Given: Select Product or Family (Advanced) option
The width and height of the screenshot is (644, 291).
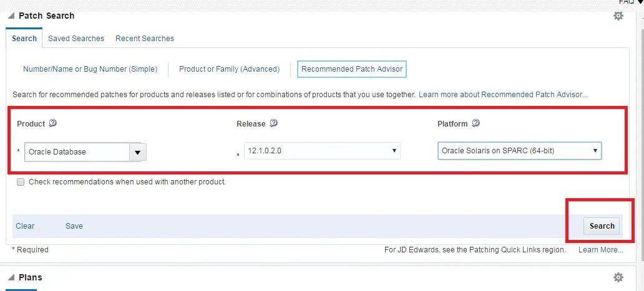Looking at the screenshot, I should click(x=229, y=69).
